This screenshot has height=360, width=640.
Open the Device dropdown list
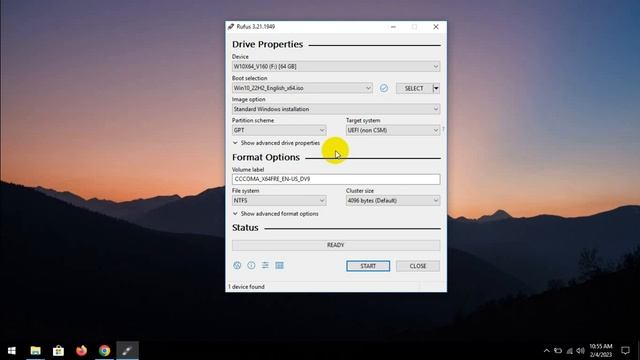coord(336,66)
